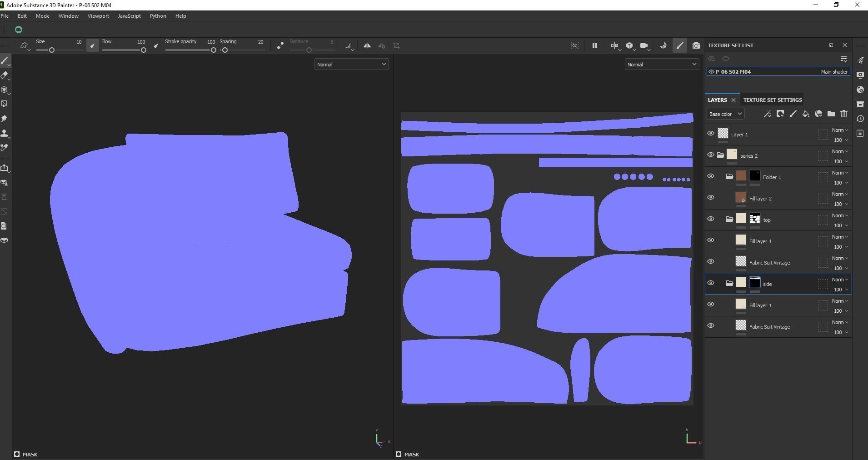The image size is (868, 460).
Task: Hide the side folder
Action: point(711,283)
